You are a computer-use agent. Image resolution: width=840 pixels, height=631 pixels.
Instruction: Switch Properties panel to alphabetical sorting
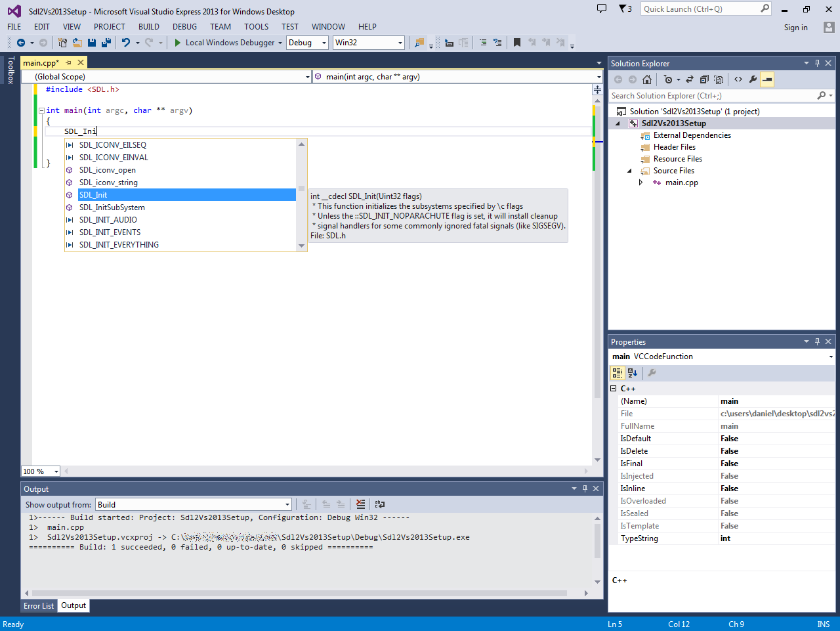(632, 372)
